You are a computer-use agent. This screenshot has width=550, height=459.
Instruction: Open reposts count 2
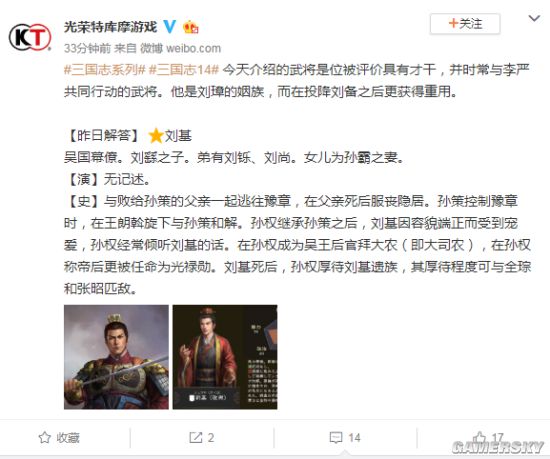(210, 438)
